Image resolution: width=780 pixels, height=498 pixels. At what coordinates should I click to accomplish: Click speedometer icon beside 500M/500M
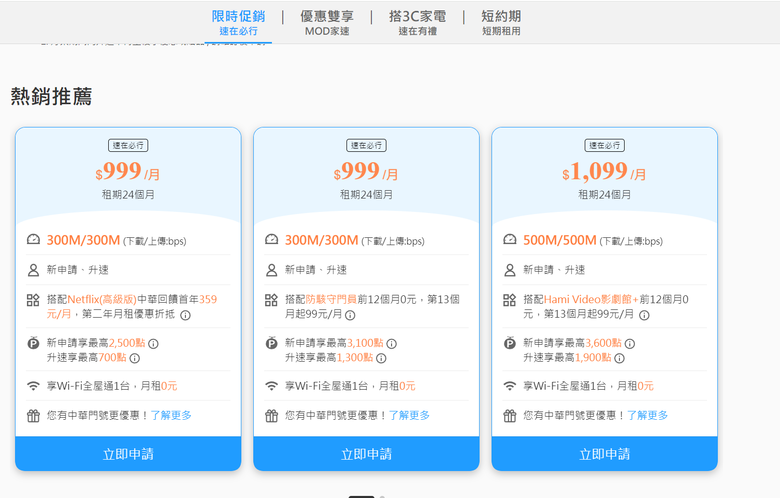click(x=510, y=240)
